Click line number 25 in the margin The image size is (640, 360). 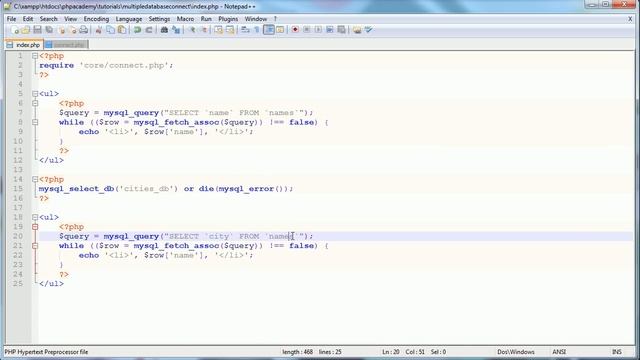(x=18, y=284)
